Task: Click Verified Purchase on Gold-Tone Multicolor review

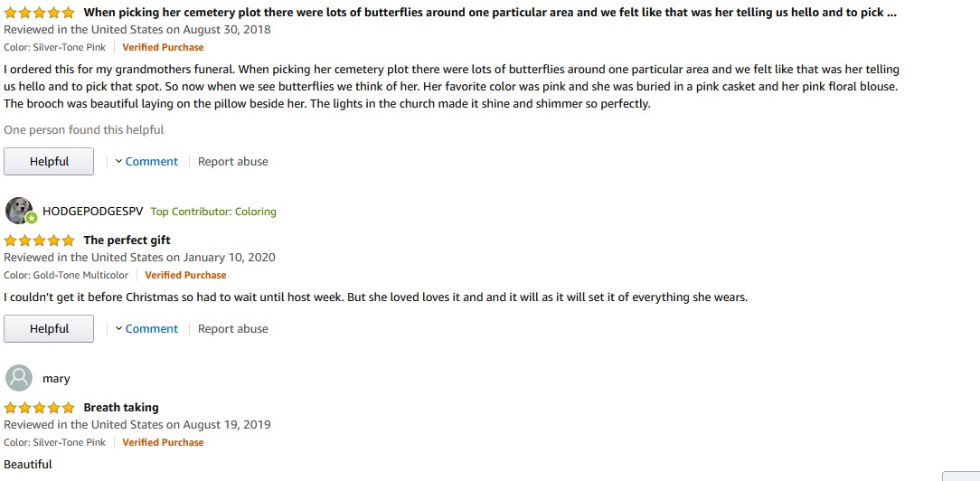Action: pos(185,275)
